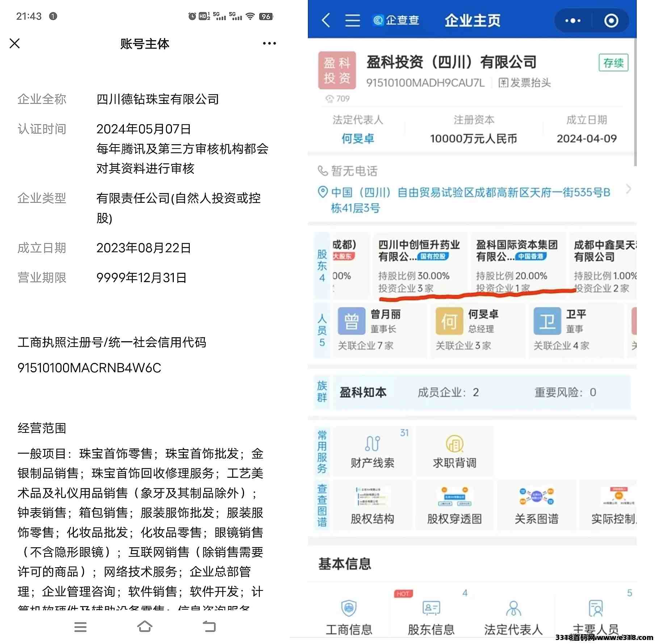Screen dimensions: 655x644
Task: Open 股权结构 chart
Action: (x=372, y=505)
